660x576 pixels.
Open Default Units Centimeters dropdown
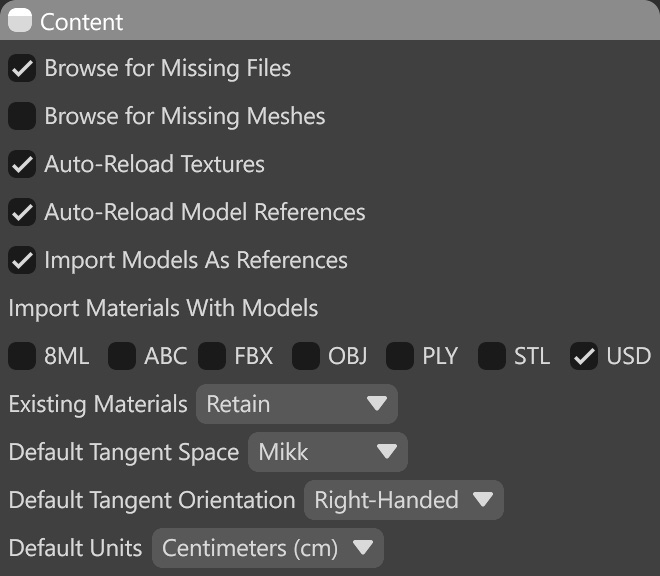click(267, 548)
